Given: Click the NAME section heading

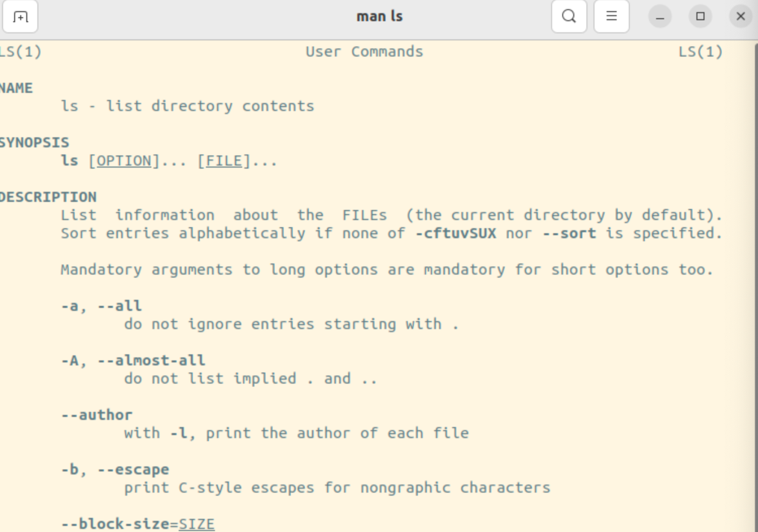Looking at the screenshot, I should pos(16,88).
